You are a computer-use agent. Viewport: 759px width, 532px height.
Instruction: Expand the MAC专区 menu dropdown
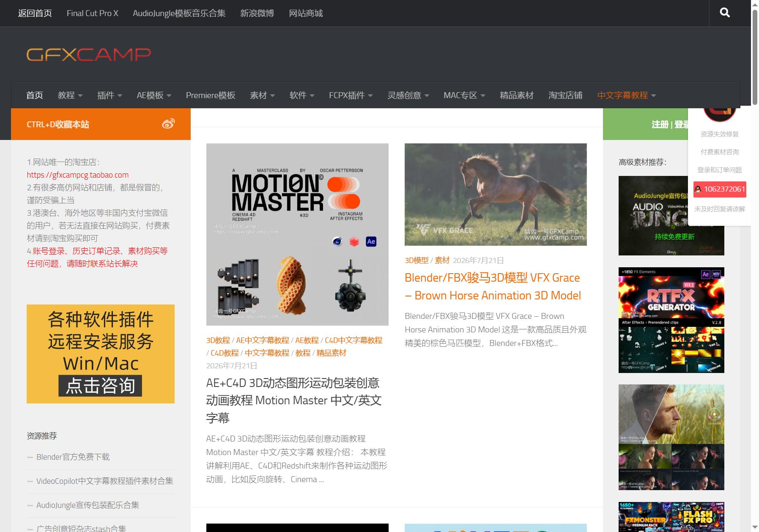(464, 95)
